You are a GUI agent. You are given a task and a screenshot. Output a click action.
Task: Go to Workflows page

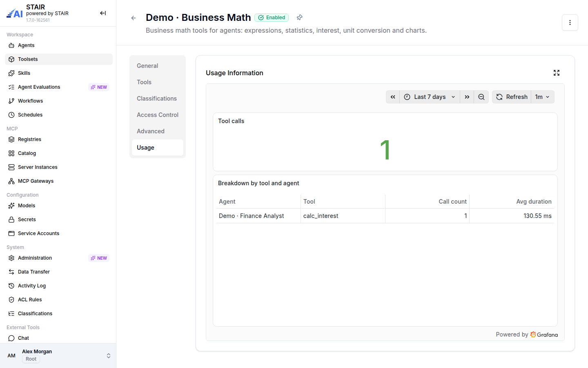59,101
